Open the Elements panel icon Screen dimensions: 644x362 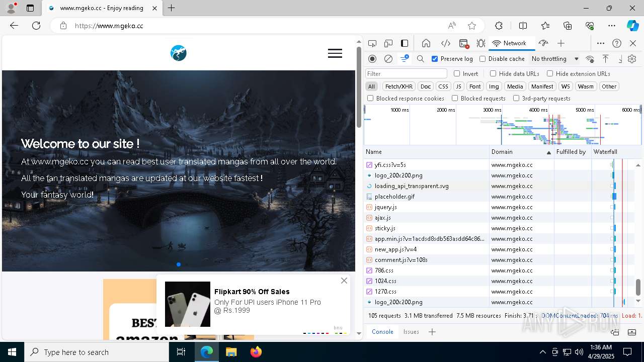tap(445, 43)
